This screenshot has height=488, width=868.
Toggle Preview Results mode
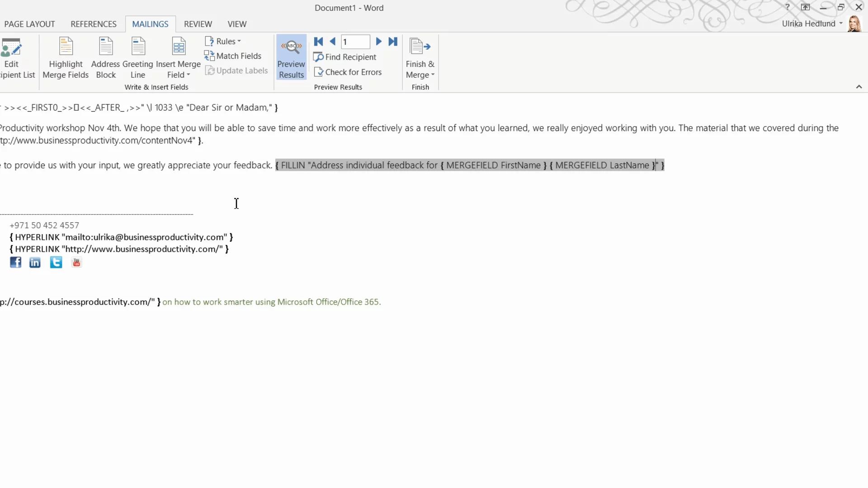[291, 58]
